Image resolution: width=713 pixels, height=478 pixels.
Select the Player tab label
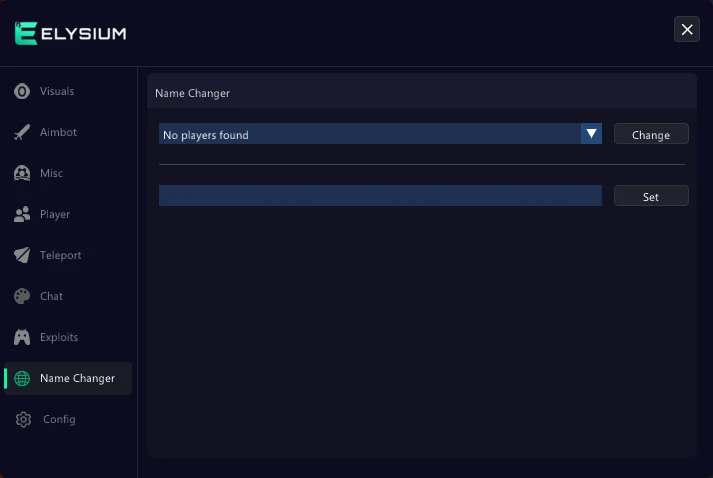click(55, 214)
